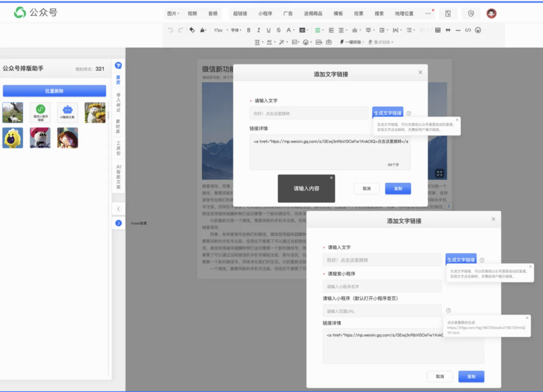Open the AI智能文案 robot tile
This screenshot has width=543, height=392.
(x=67, y=113)
